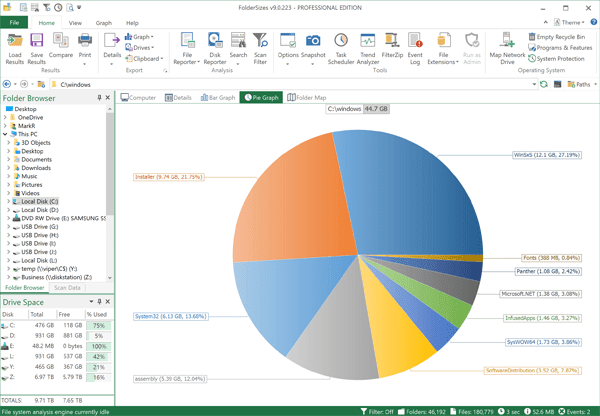Switch to the Bar Graph view tab
The image size is (600, 416).
pos(218,98)
